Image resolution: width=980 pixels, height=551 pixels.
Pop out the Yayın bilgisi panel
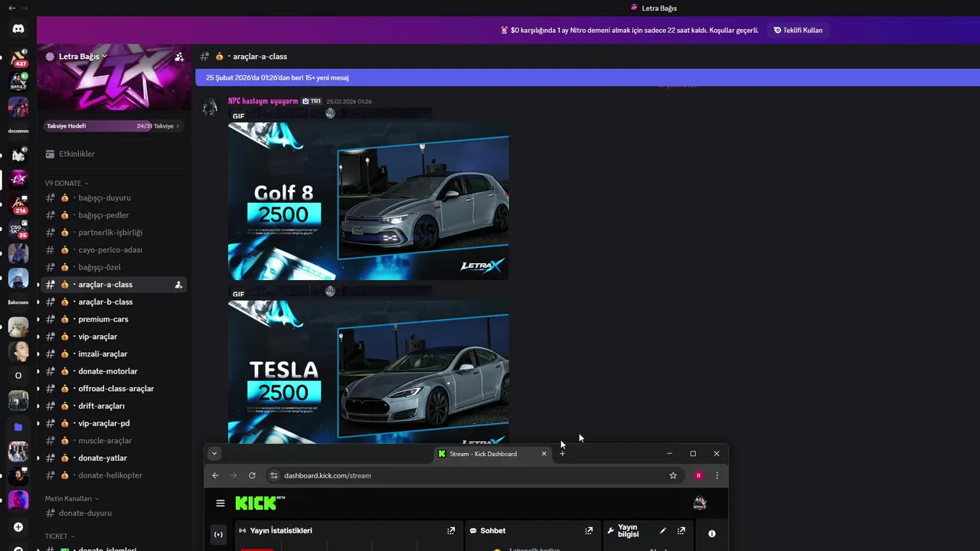pos(681,530)
